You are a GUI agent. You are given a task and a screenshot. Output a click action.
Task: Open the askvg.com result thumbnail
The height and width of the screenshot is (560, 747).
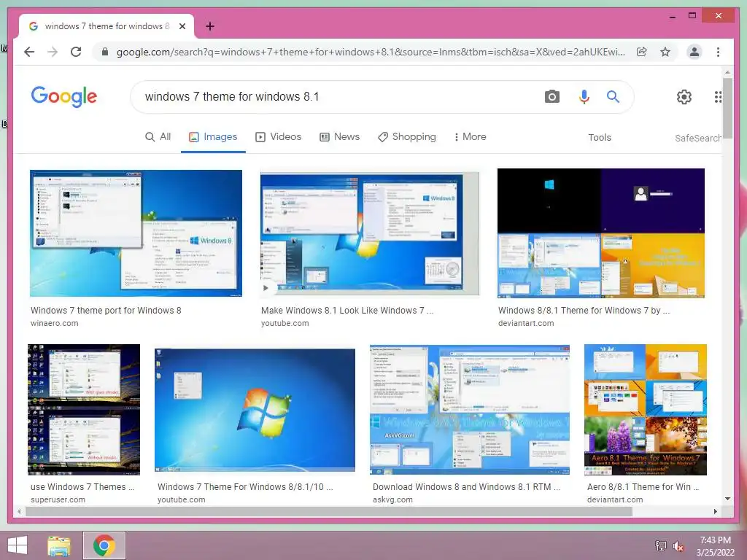tap(470, 410)
